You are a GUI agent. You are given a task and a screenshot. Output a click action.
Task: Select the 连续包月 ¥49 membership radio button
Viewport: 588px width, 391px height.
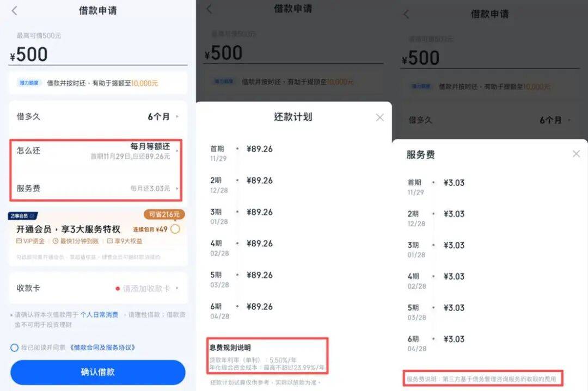click(175, 229)
